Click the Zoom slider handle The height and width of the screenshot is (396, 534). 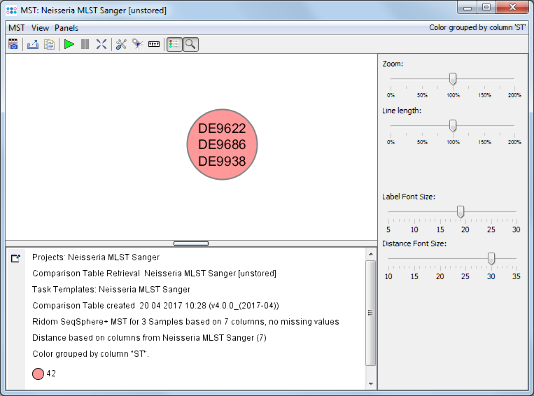[453, 79]
